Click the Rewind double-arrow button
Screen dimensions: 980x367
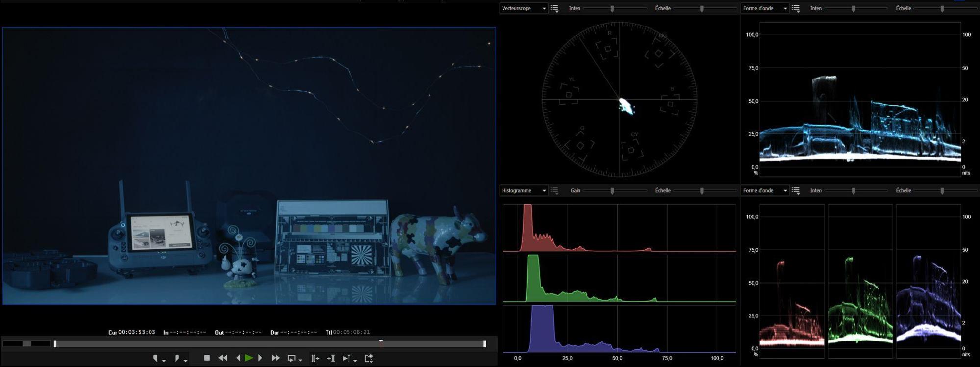tap(223, 358)
